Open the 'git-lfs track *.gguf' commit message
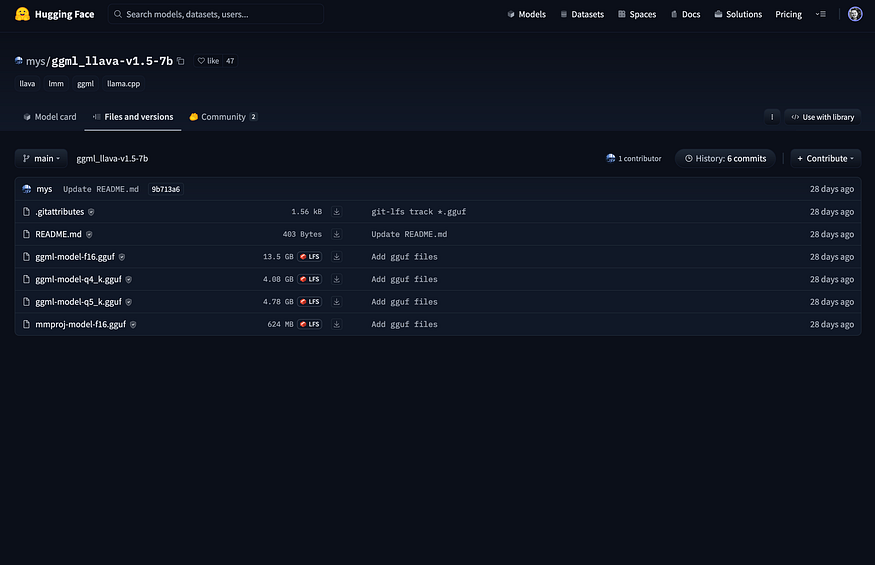The image size is (875, 565). coord(419,212)
